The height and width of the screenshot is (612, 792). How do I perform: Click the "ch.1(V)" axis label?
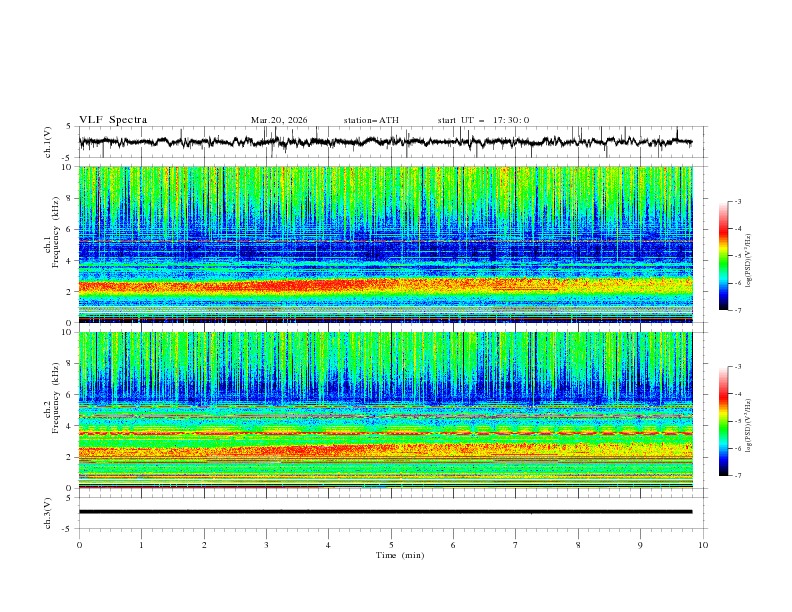pyautogui.click(x=48, y=142)
